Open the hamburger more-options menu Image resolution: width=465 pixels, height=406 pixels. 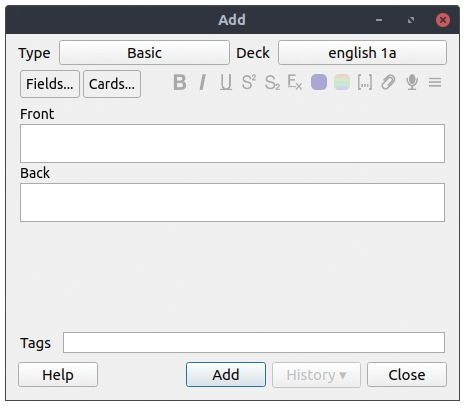pyautogui.click(x=435, y=82)
